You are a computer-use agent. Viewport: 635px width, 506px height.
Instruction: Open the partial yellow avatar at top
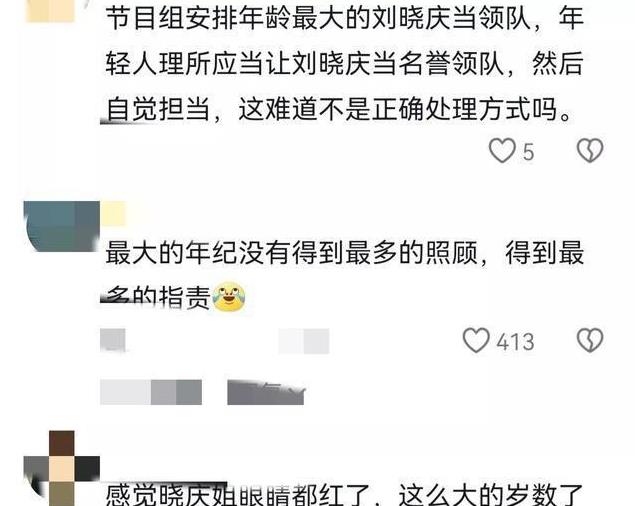[51, 11]
